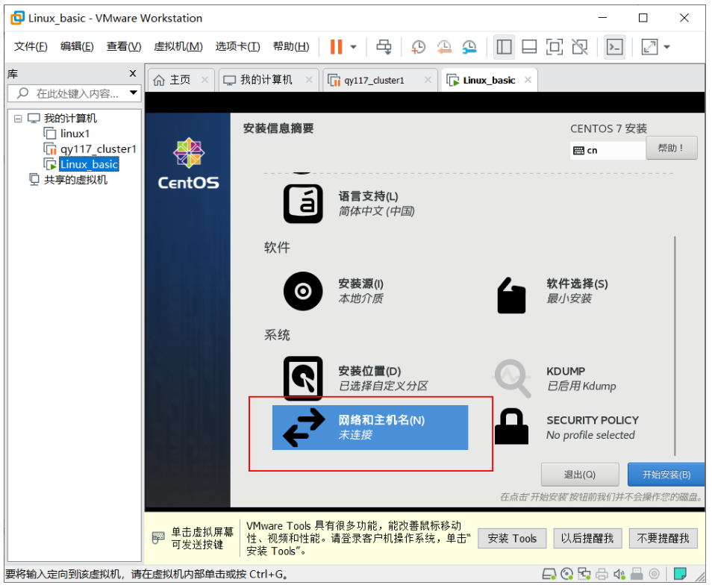The width and height of the screenshot is (712, 588).
Task: Click the 开始安装(B) button
Action: point(666,475)
